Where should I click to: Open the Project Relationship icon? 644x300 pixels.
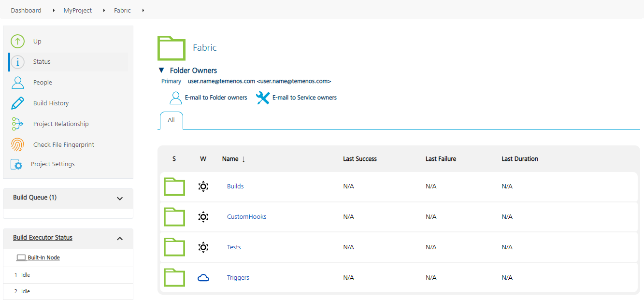[18, 124]
